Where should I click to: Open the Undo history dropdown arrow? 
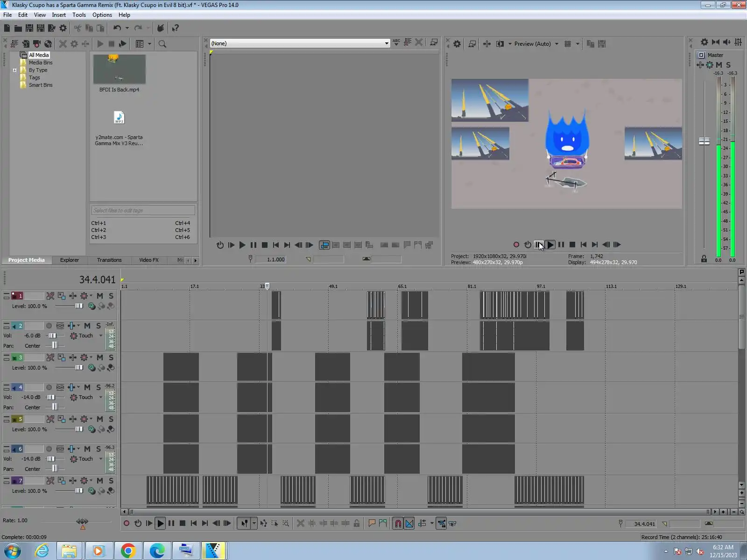click(127, 28)
